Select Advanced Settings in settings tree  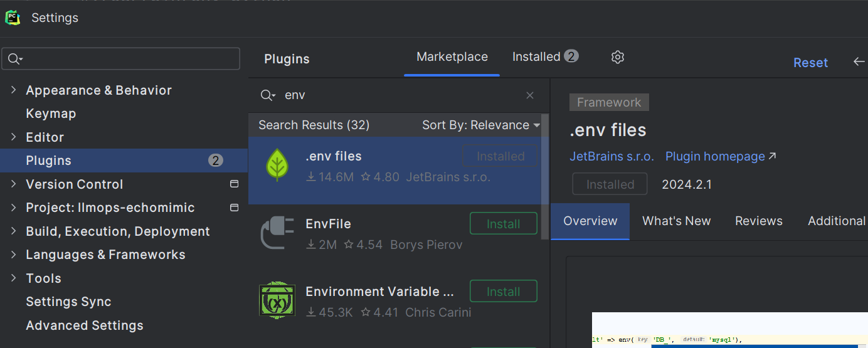pyautogui.click(x=85, y=325)
